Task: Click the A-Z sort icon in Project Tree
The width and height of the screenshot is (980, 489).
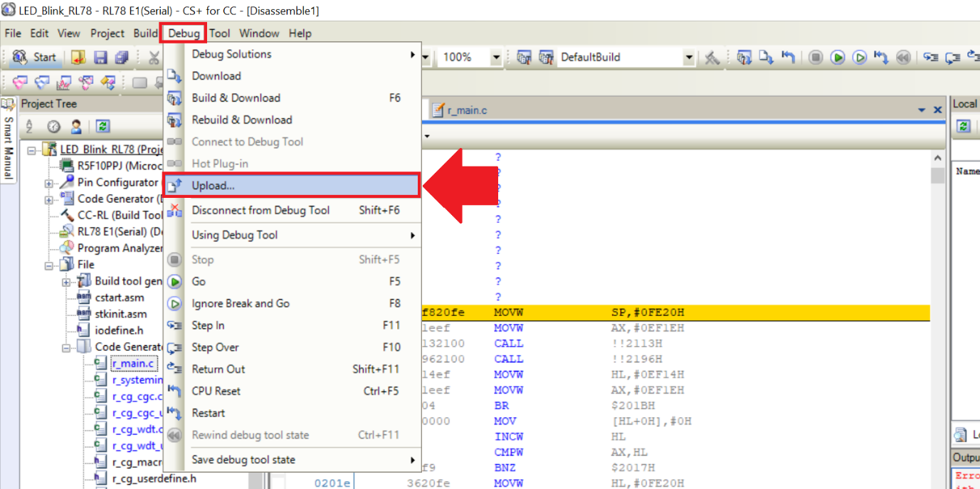Action: [30, 127]
